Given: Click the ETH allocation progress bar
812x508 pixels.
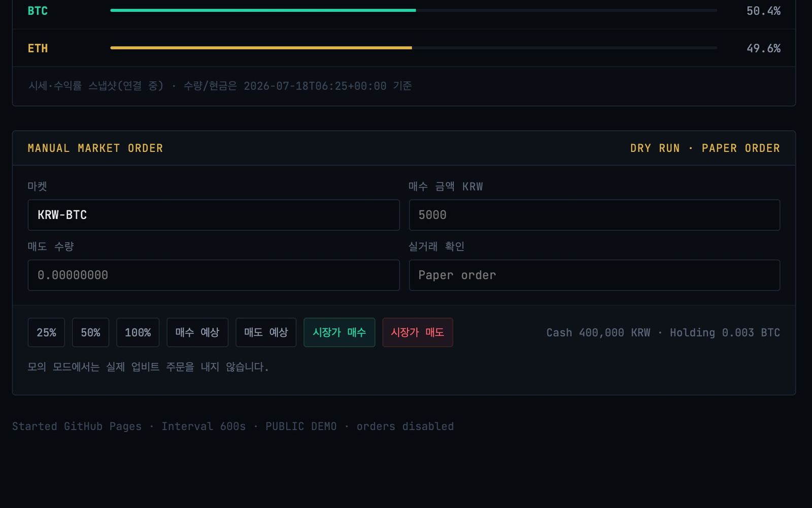Looking at the screenshot, I should pyautogui.click(x=414, y=48).
